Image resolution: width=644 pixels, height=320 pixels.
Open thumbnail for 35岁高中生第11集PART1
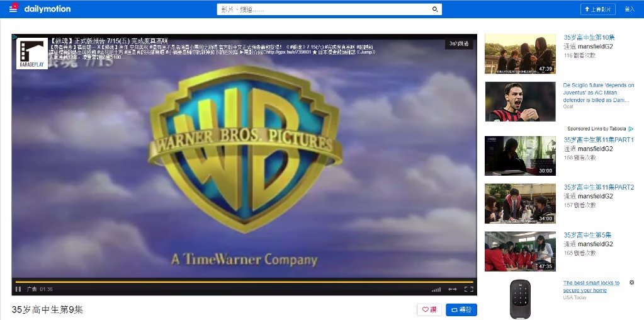point(520,156)
